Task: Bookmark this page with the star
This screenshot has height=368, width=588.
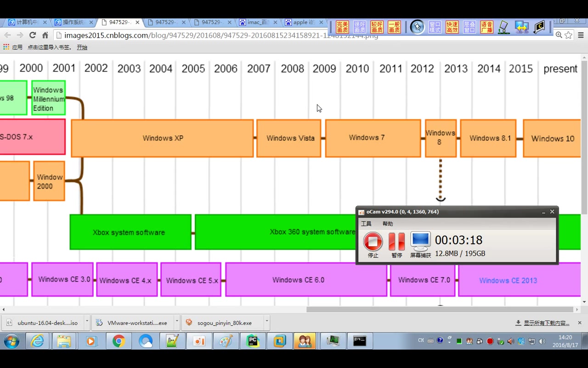Action: tap(569, 35)
